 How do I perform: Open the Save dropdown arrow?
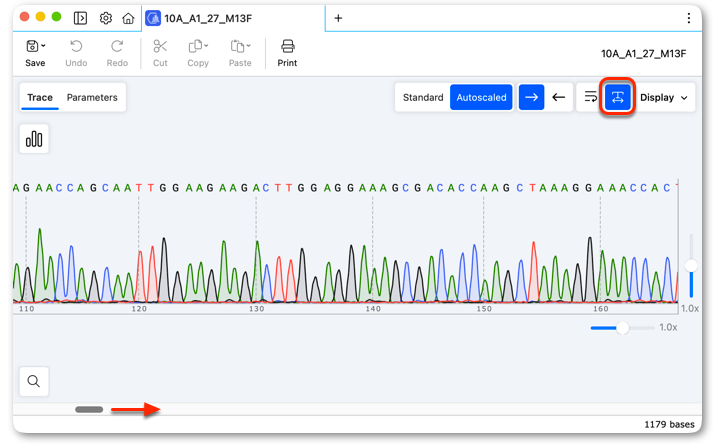click(43, 46)
